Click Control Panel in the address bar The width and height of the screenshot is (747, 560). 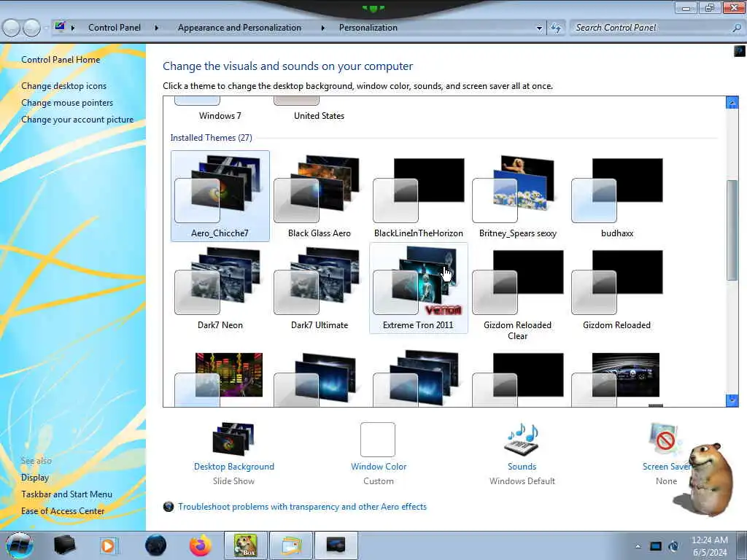[115, 28]
